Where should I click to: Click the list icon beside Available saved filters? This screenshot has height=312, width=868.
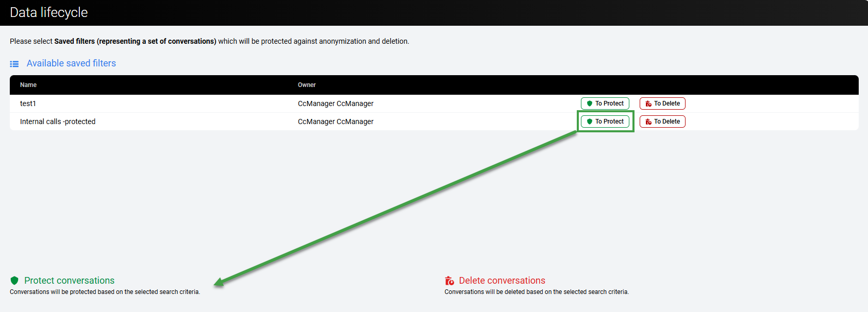coord(14,64)
